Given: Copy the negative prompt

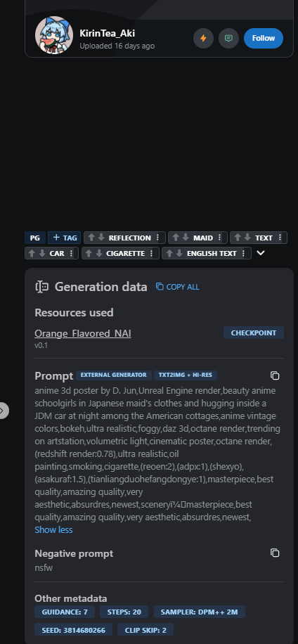Looking at the screenshot, I should (x=275, y=553).
